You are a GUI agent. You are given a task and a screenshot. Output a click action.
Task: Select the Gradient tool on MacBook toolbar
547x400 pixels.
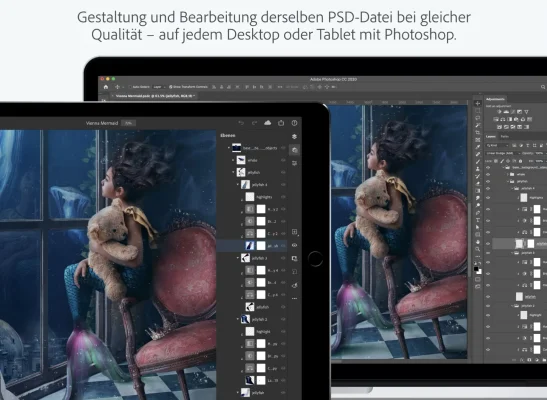click(x=478, y=191)
